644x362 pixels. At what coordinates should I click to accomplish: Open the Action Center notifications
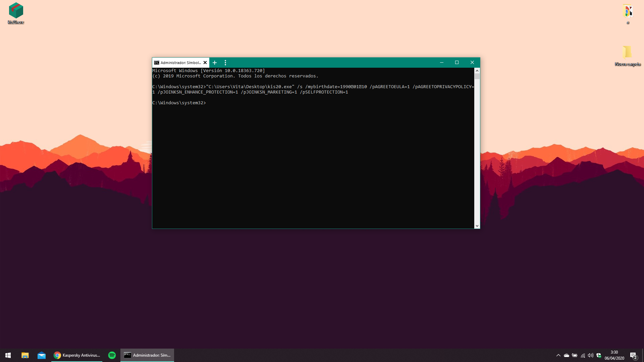pos(633,355)
